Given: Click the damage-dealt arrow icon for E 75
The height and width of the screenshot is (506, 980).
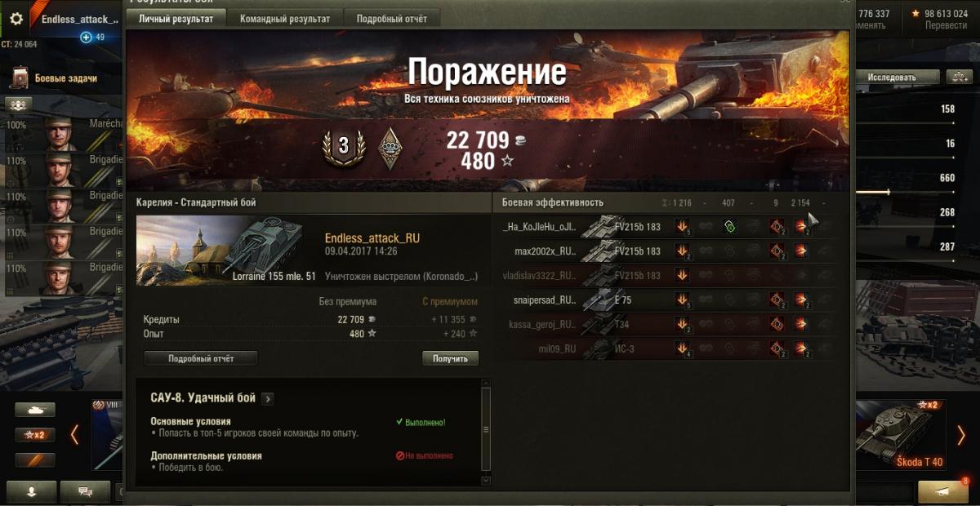Looking at the screenshot, I should click(x=683, y=300).
